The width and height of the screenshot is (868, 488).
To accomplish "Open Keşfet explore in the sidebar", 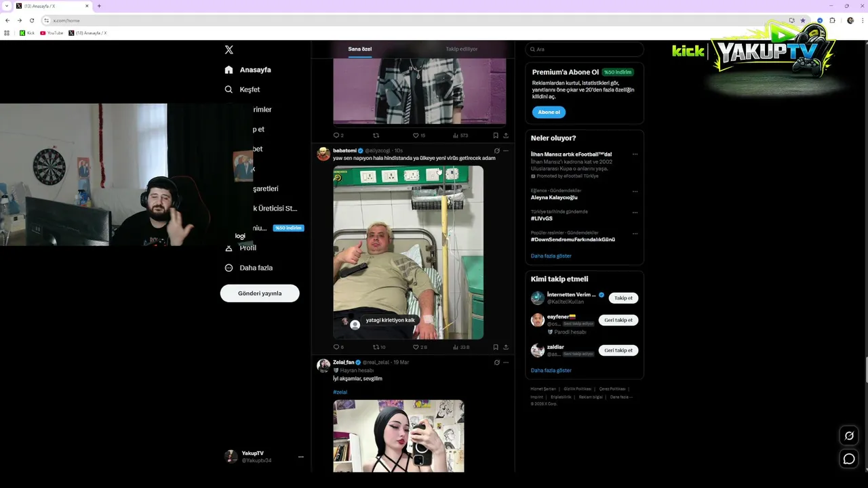I will point(242,89).
